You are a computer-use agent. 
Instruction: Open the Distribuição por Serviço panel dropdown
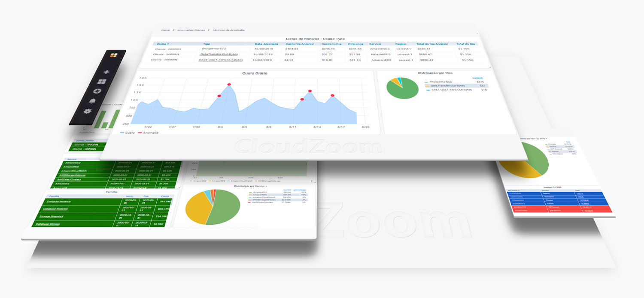[x=251, y=186]
